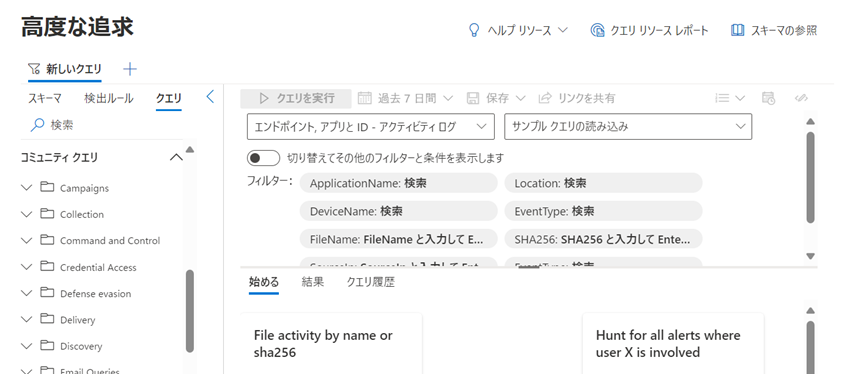
Task: Click the save floppy disk icon
Action: [473, 98]
